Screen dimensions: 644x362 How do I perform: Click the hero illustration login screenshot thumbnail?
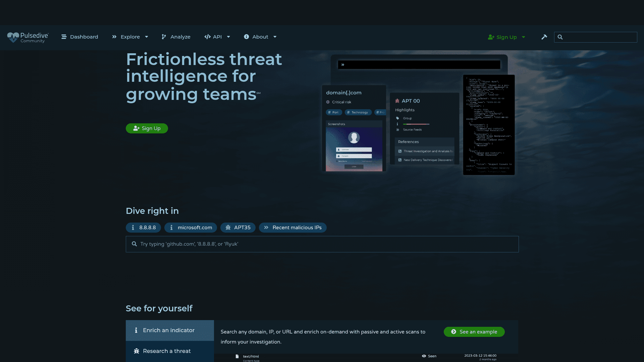pyautogui.click(x=354, y=149)
